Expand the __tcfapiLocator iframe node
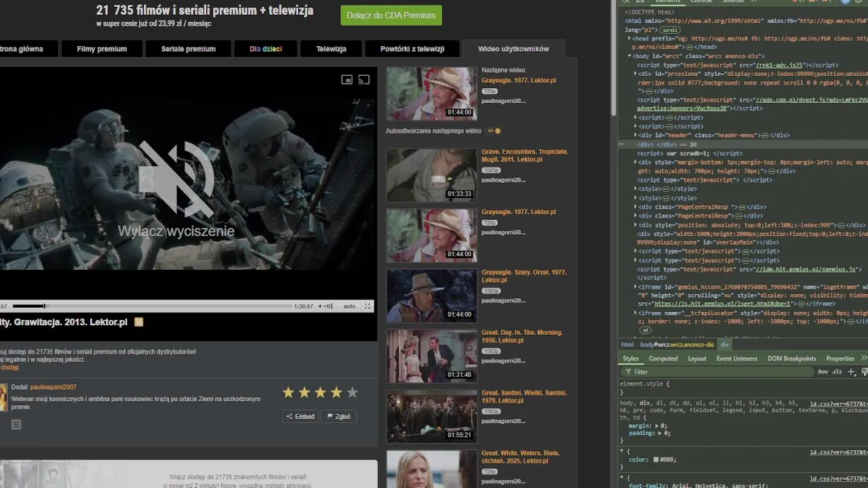The width and height of the screenshot is (868, 488). 635,313
